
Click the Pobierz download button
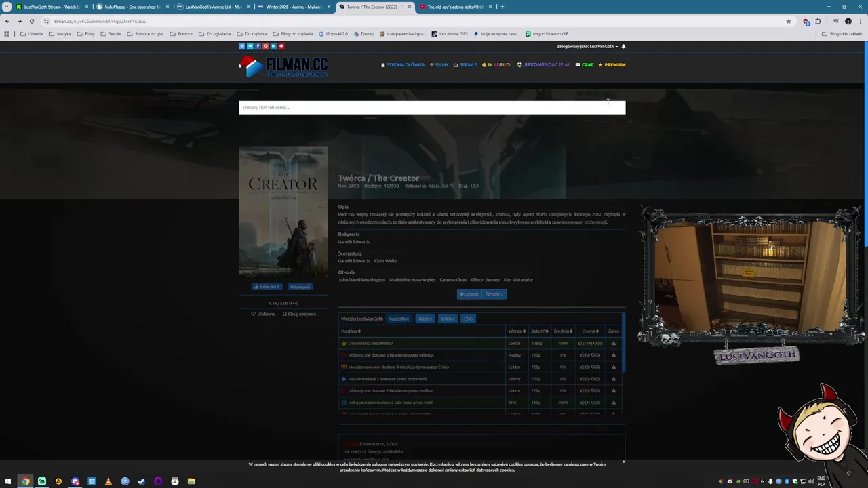click(x=494, y=294)
